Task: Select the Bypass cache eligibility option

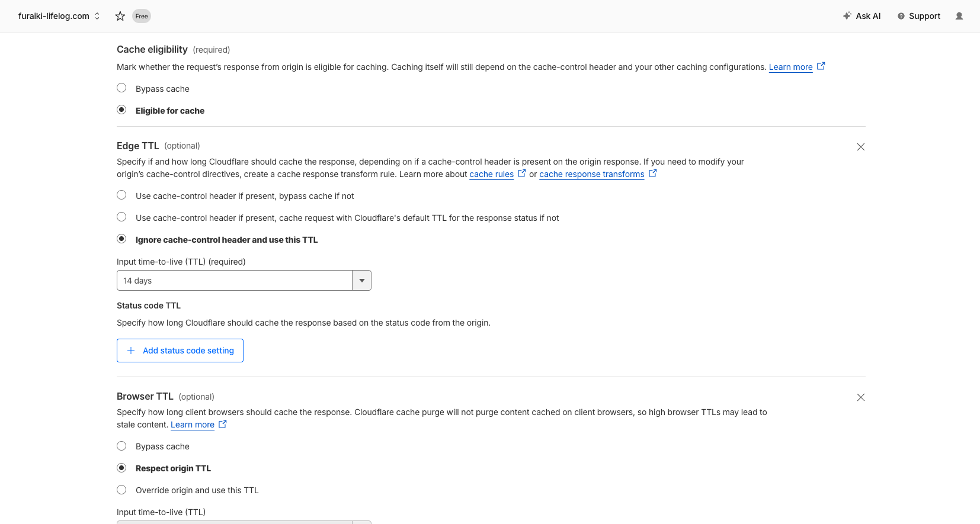Action: pyautogui.click(x=121, y=88)
